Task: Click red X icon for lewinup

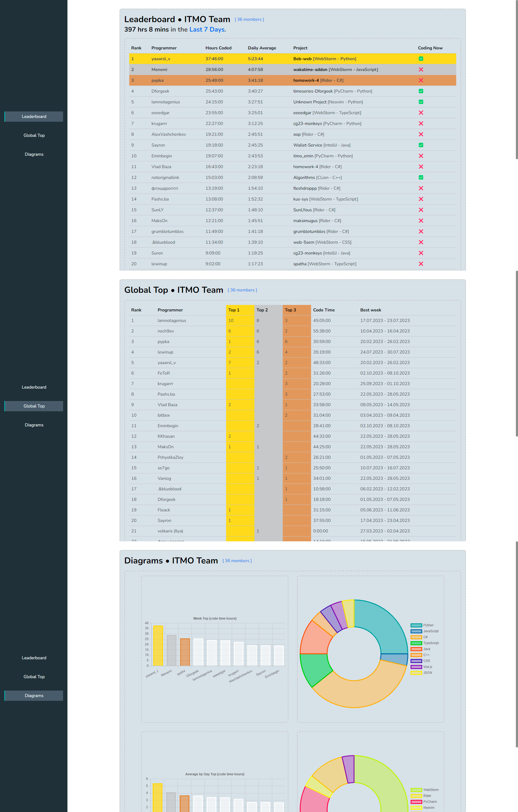Action: click(x=421, y=264)
